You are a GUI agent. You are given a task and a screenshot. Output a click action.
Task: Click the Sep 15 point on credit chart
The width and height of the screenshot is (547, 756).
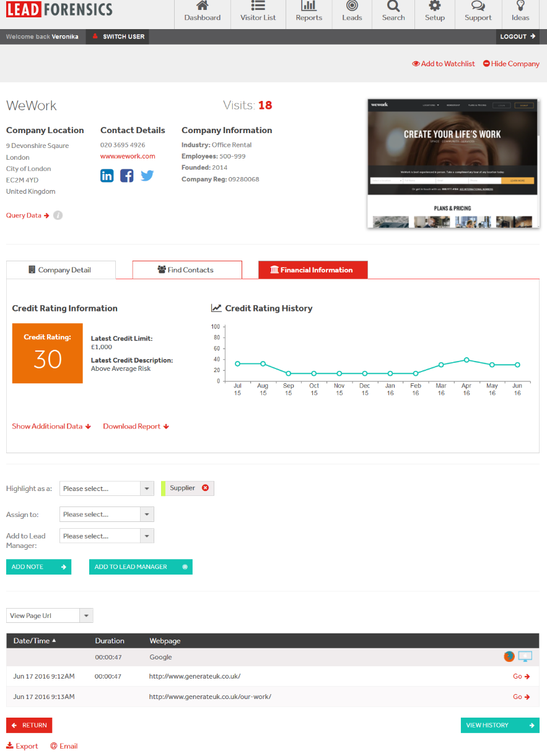coord(288,373)
